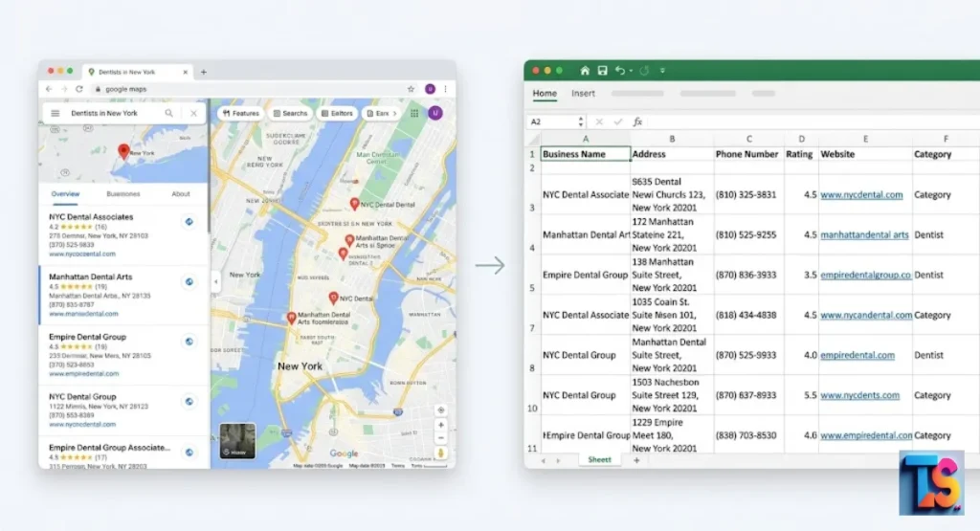The width and height of the screenshot is (980, 531).
Task: Open the browser three-dot menu
Action: [x=446, y=89]
